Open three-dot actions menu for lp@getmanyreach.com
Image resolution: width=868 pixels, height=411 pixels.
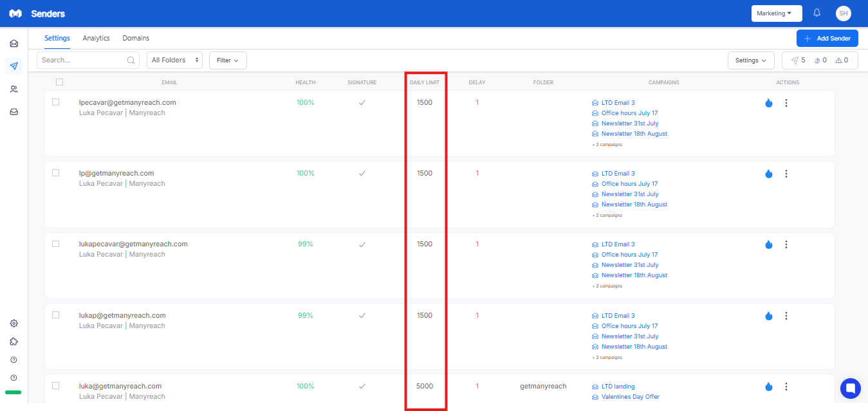[786, 174]
